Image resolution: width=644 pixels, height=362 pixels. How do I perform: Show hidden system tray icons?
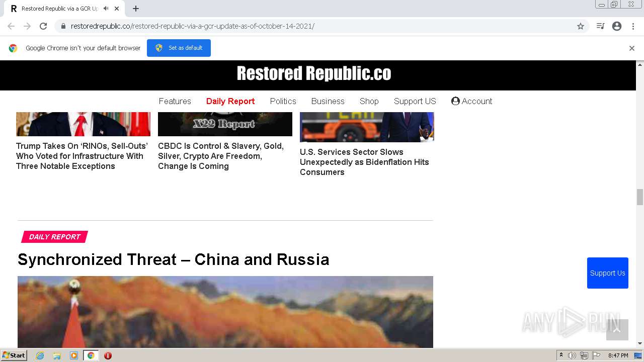pos(561,355)
